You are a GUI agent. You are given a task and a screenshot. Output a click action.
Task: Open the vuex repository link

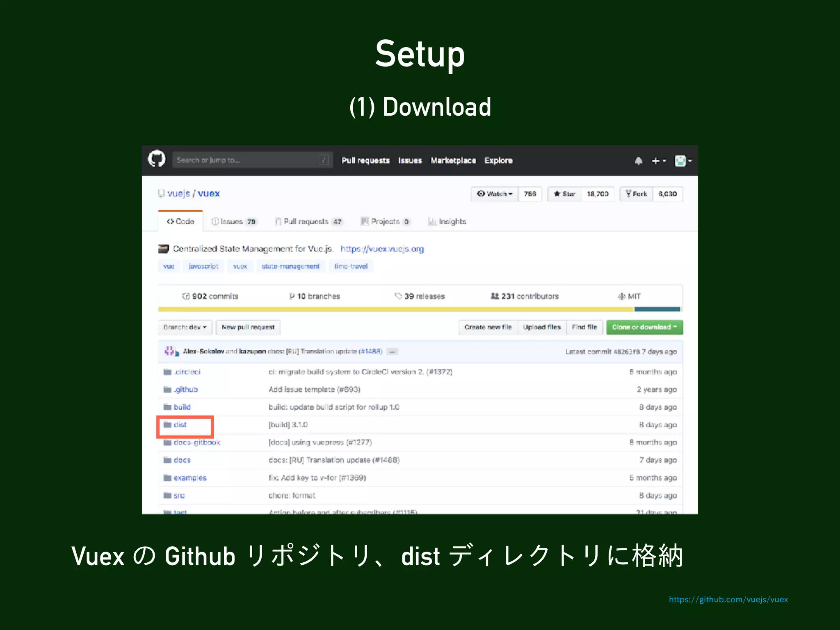(209, 193)
